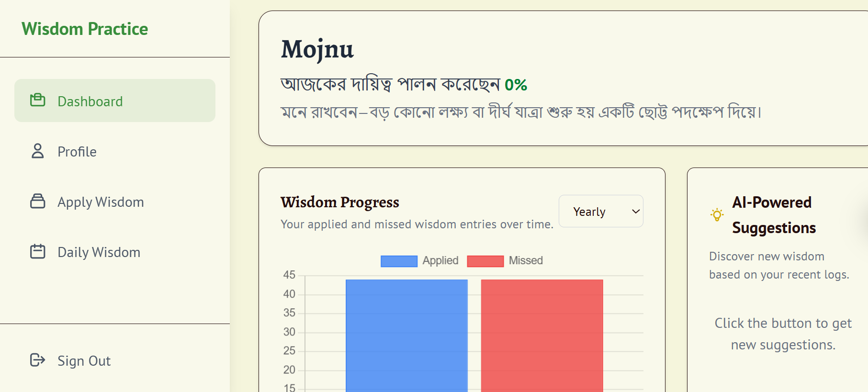Toggle the Missed dataset legend swatch
The height and width of the screenshot is (392, 868).
click(485, 261)
